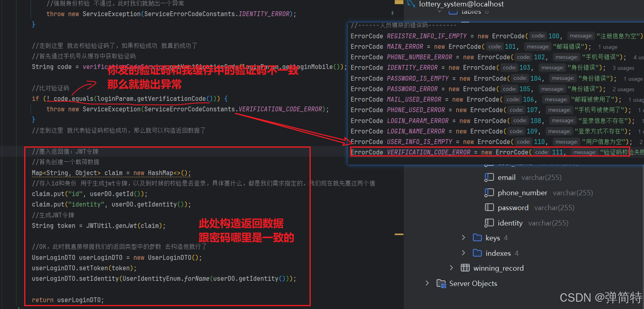This screenshot has height=309, width=644.
Task: Expand the winning_record table node
Action: click(x=451, y=268)
